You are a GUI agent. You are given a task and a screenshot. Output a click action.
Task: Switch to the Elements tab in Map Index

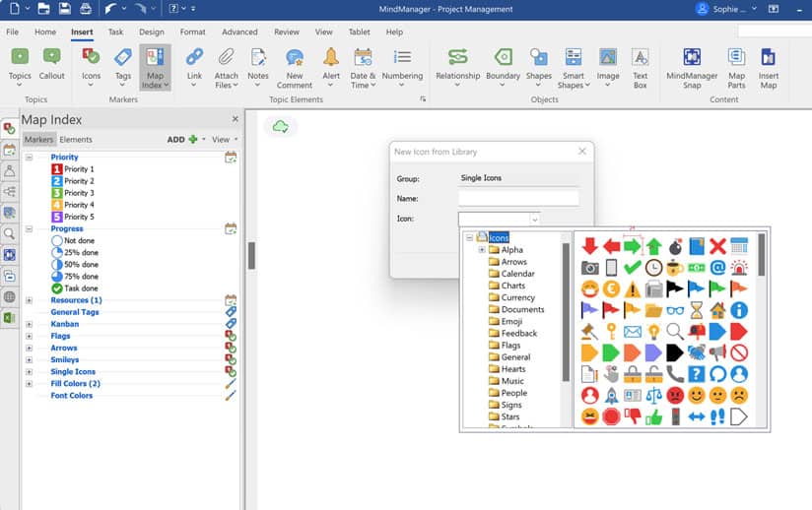pyautogui.click(x=76, y=140)
